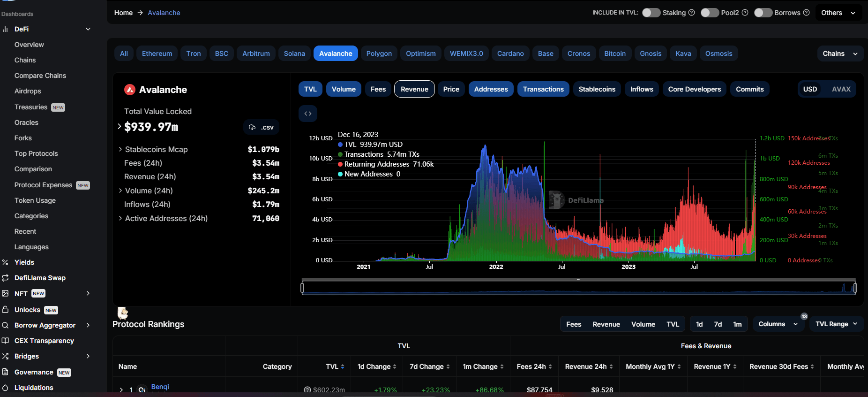Click the top grip of chart range slider
868x397 pixels.
[x=579, y=279]
